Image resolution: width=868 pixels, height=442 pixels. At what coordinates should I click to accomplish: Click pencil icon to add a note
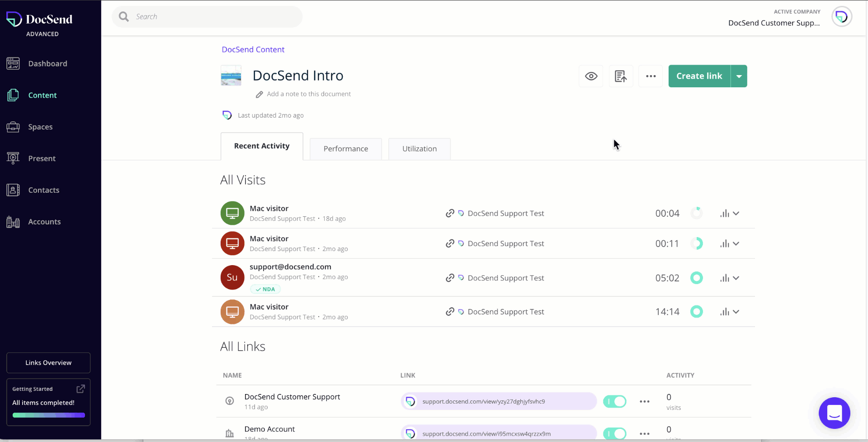(259, 94)
